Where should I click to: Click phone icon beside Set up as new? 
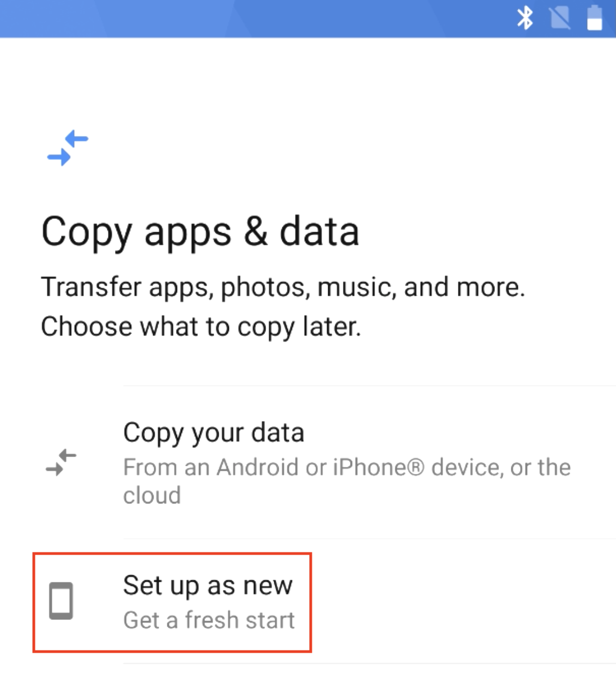tap(61, 601)
